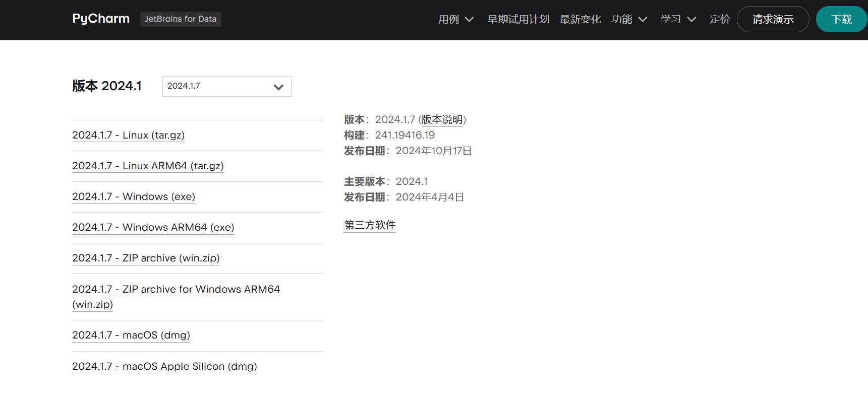Go to 最新变化 page
The width and height of the screenshot is (868, 402).
click(x=580, y=19)
